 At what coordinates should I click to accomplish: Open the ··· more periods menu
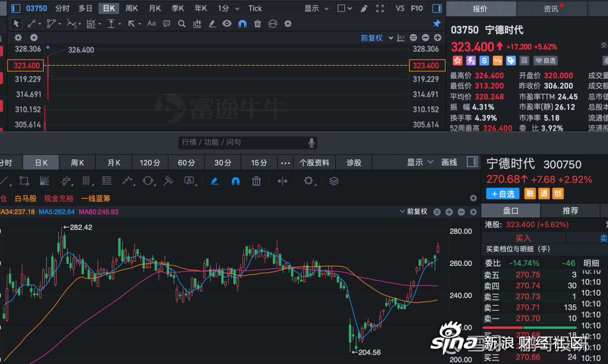pos(286,163)
